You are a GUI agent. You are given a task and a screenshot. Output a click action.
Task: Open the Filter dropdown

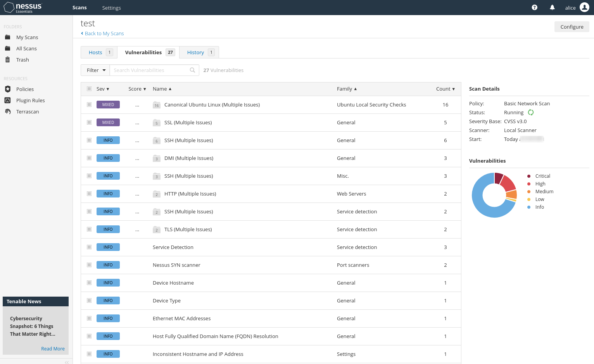95,70
